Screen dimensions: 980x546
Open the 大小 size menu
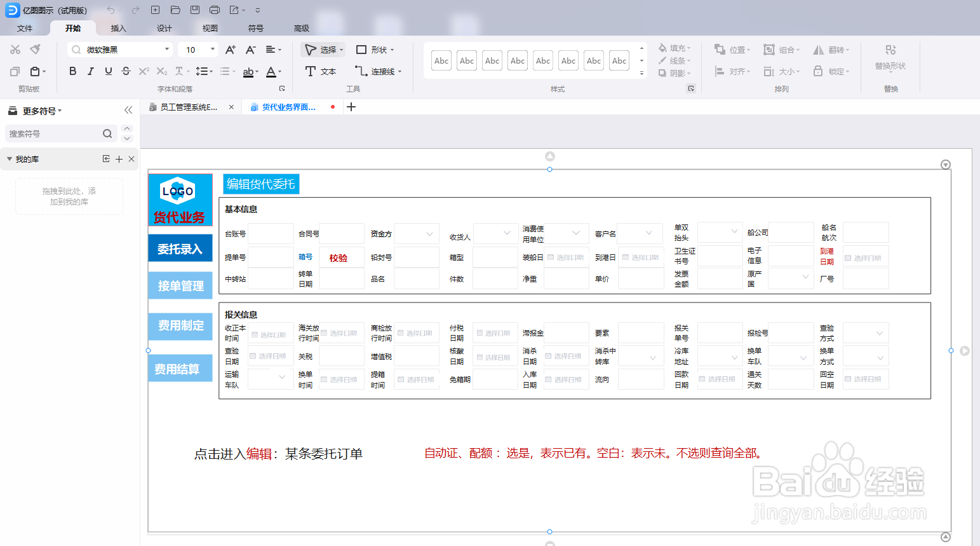click(782, 71)
